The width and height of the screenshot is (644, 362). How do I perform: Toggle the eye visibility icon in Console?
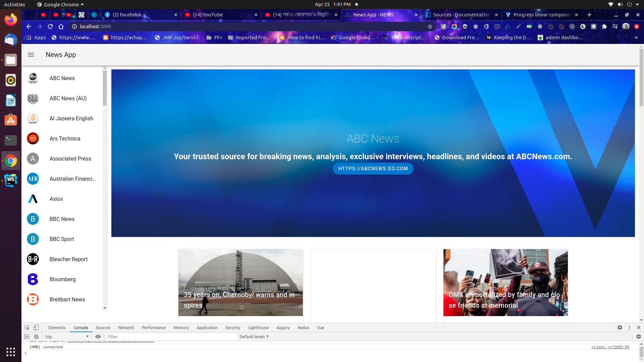point(98,337)
